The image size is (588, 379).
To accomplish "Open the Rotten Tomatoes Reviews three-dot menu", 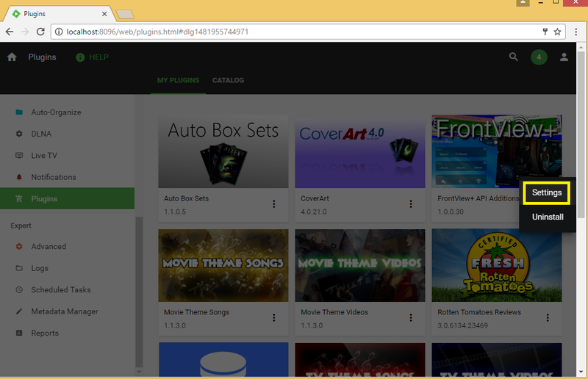I will 548,318.
